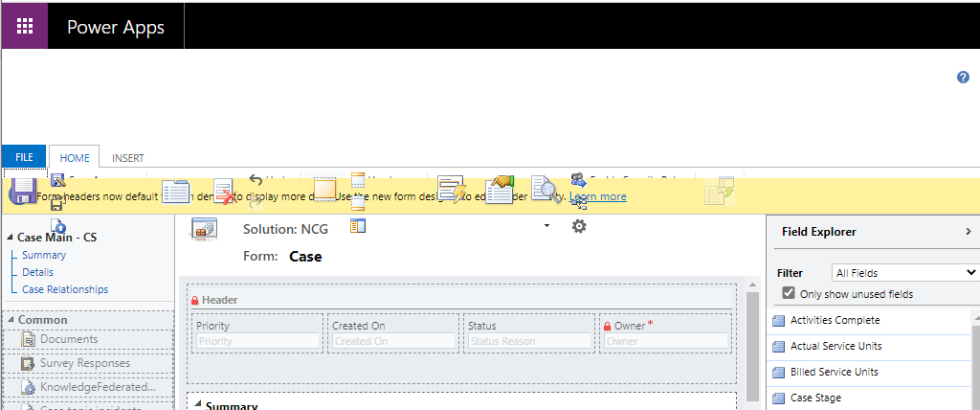Screen dimensions: 980x410
Task: Click the lock icon on Header section
Action: 195,301
